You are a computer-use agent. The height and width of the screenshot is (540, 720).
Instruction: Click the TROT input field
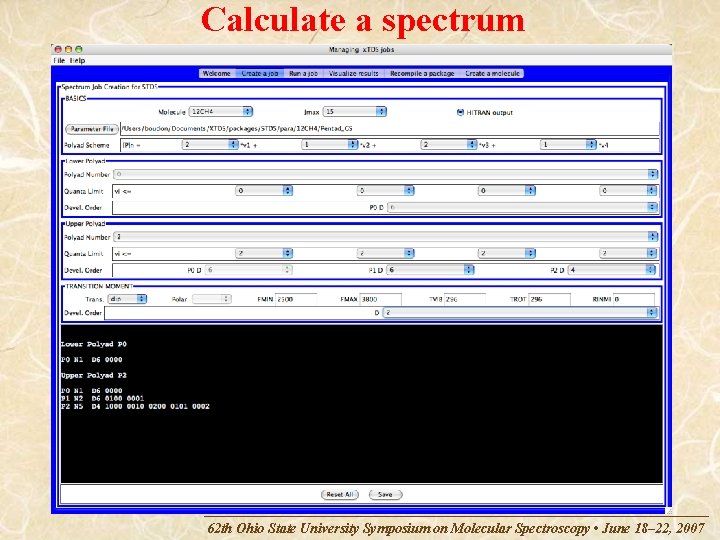pyautogui.click(x=550, y=299)
